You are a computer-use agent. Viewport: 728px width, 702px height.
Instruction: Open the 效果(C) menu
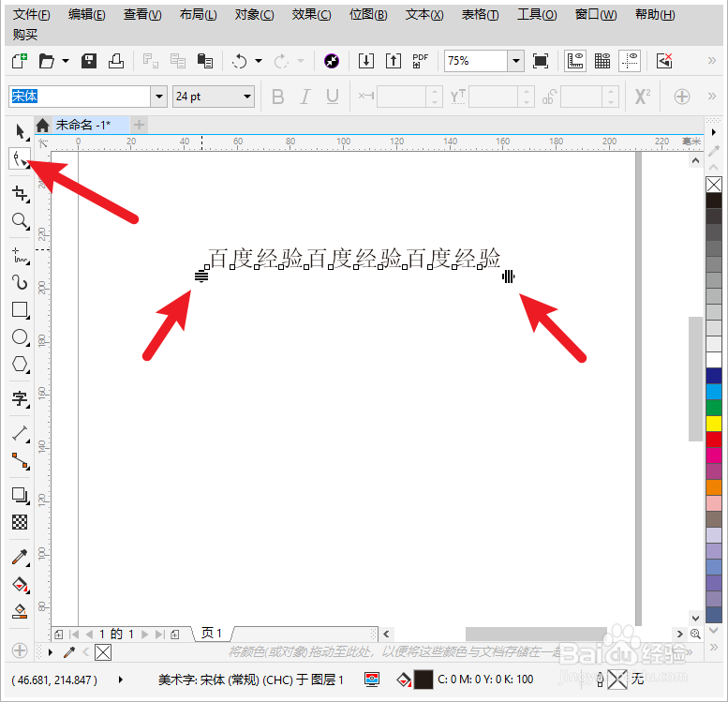point(312,15)
